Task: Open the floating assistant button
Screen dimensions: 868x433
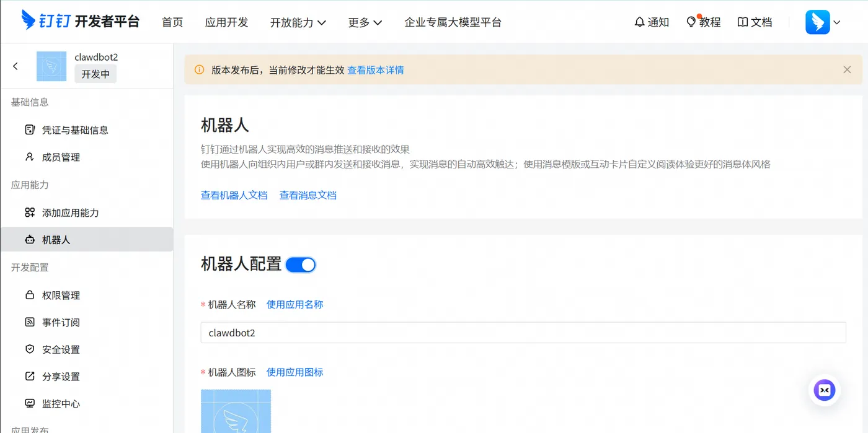Action: click(825, 390)
